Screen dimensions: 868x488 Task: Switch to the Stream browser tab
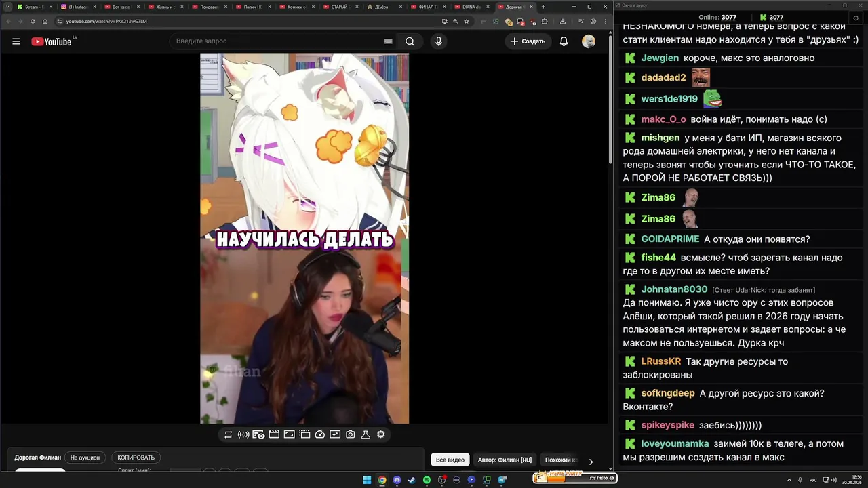[x=33, y=7]
